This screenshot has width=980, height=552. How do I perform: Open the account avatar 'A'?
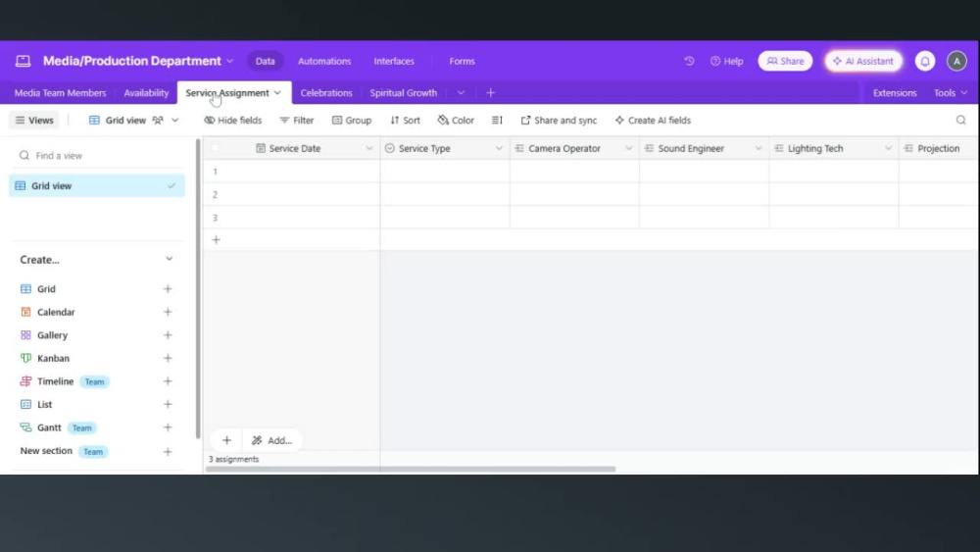(956, 61)
